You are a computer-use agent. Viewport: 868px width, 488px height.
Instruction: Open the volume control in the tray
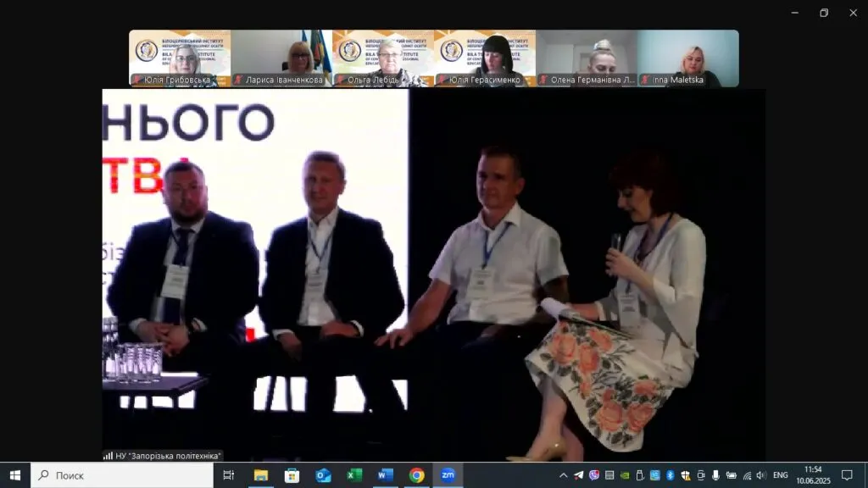pos(761,475)
